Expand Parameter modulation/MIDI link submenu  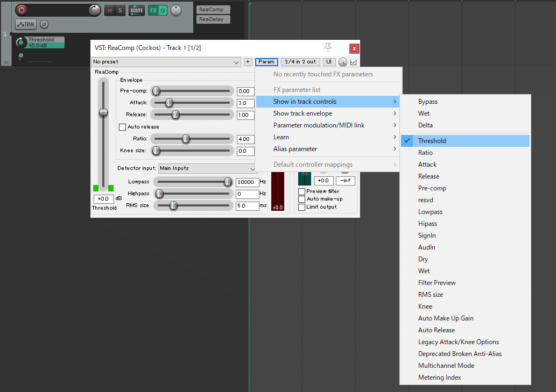[327, 125]
